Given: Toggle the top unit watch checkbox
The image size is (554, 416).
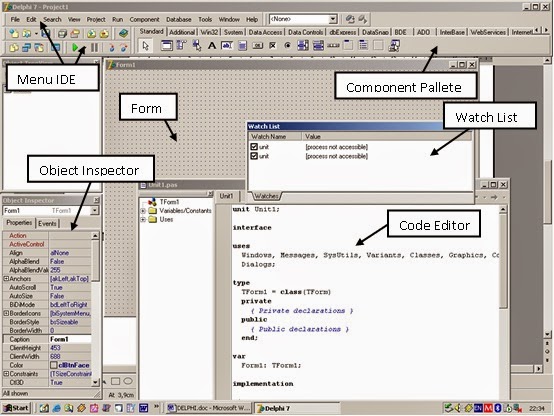Looking at the screenshot, I should tap(254, 146).
